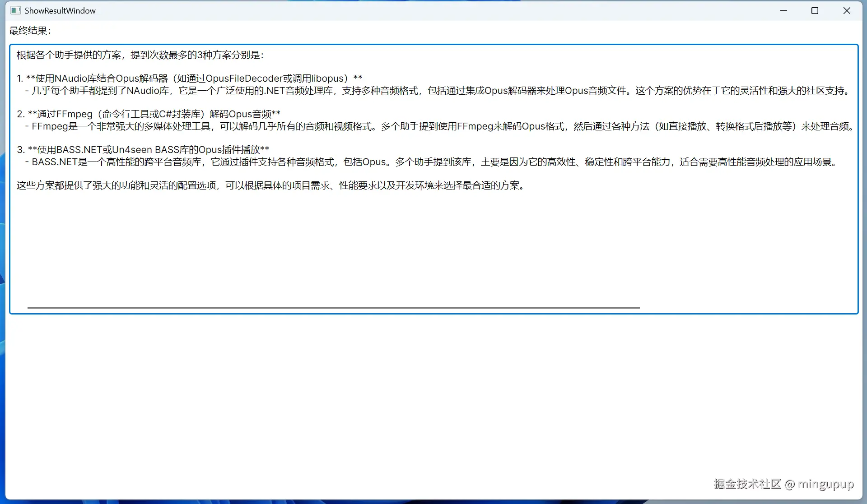Click the ShowResultWindow app icon in title bar
The height and width of the screenshot is (504, 867).
click(15, 10)
